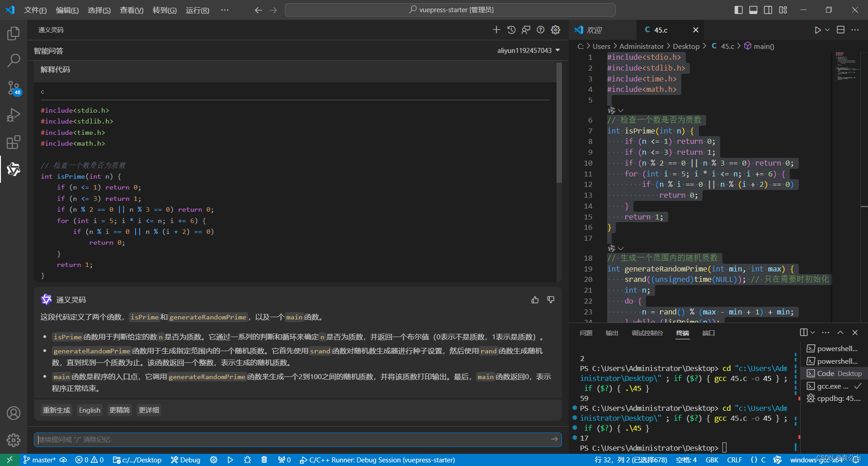Expand the run button dropdown arrow
868x466 pixels.
827,30
